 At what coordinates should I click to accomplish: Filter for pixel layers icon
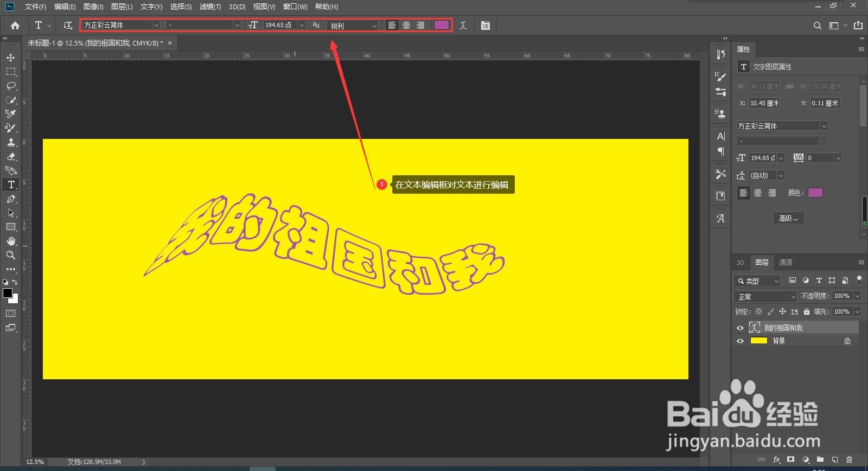pos(793,281)
